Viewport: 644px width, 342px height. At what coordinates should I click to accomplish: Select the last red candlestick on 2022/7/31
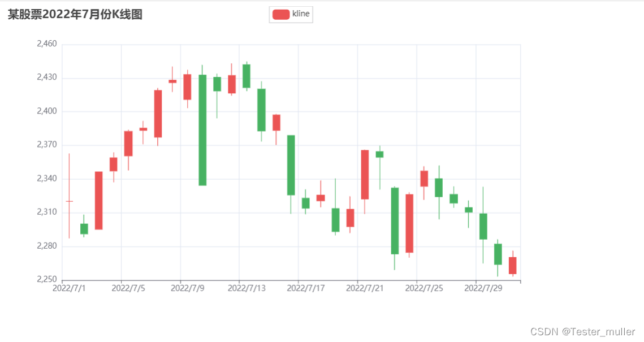point(512,266)
